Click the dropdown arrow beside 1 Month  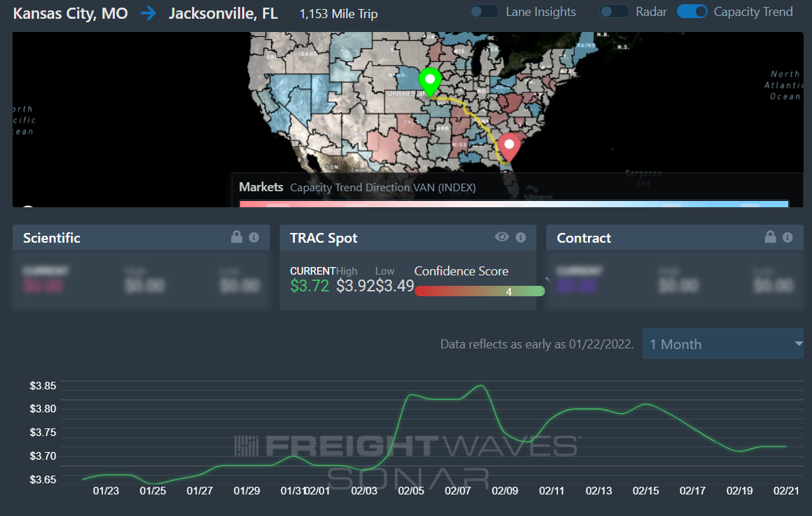pyautogui.click(x=798, y=344)
